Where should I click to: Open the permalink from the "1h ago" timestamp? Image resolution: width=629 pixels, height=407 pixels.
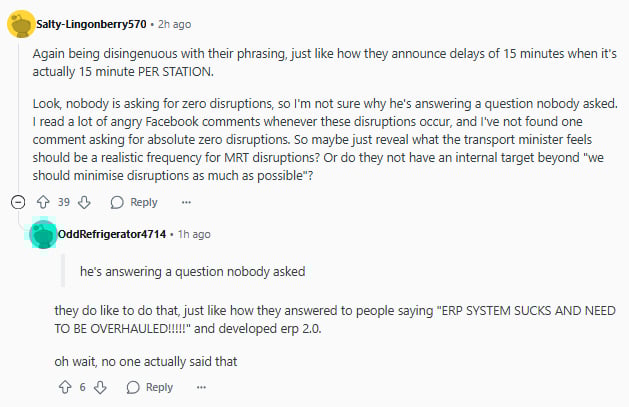pos(194,234)
